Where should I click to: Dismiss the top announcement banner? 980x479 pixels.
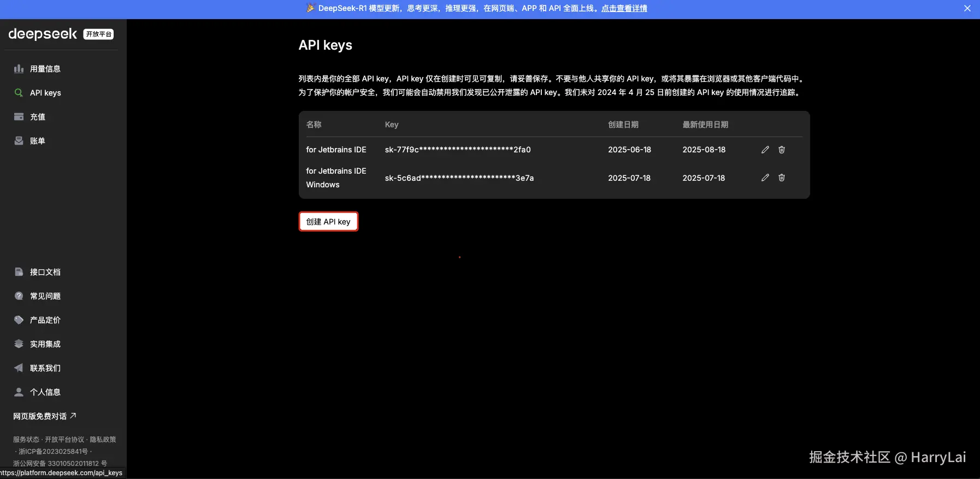(x=967, y=8)
